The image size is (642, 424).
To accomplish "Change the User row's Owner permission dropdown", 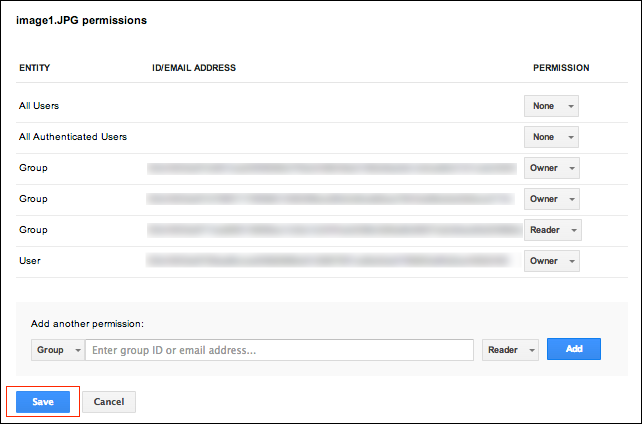I will pyautogui.click(x=552, y=261).
